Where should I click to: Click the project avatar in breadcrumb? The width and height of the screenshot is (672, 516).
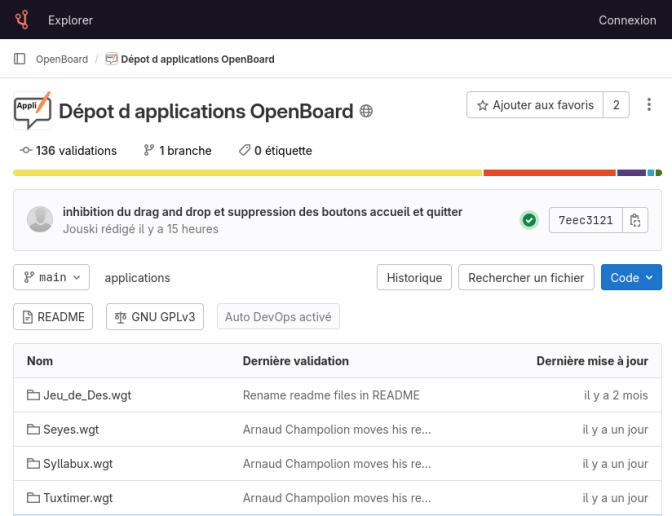(x=111, y=59)
